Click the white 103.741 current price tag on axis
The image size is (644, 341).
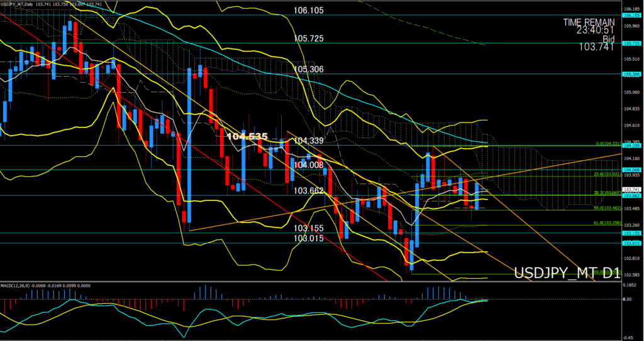coord(632,190)
